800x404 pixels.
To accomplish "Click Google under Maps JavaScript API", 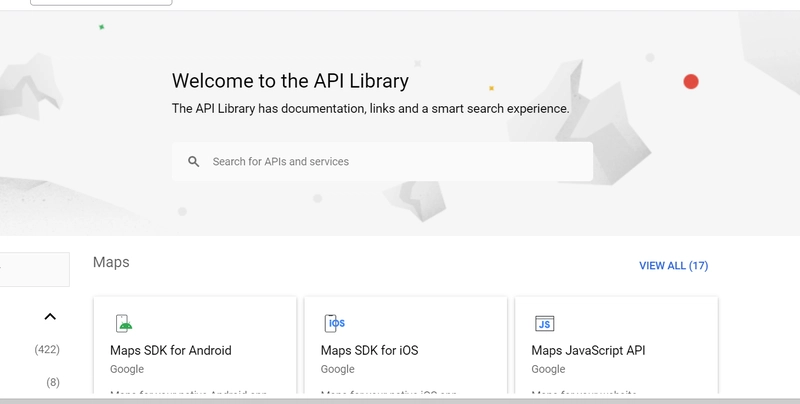I will (548, 369).
